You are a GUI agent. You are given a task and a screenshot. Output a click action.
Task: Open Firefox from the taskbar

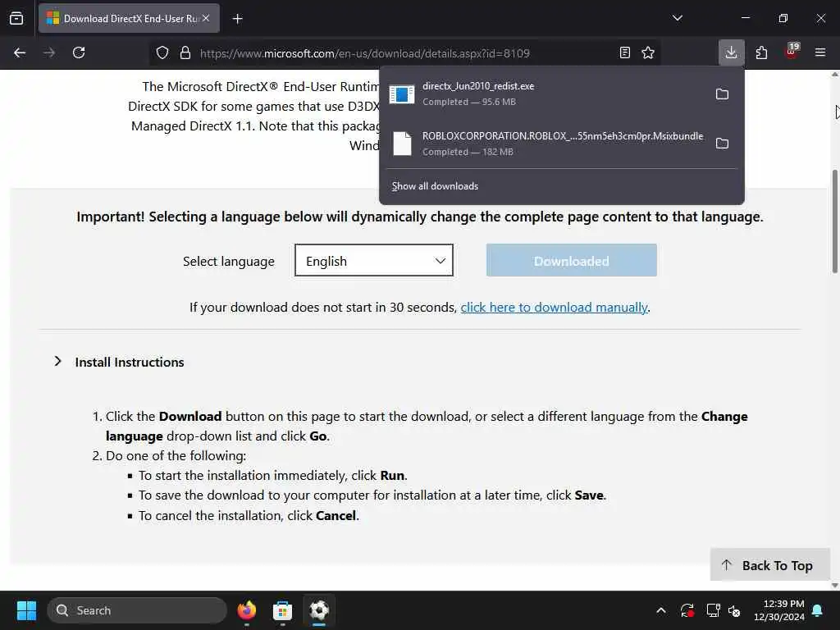pyautogui.click(x=246, y=610)
